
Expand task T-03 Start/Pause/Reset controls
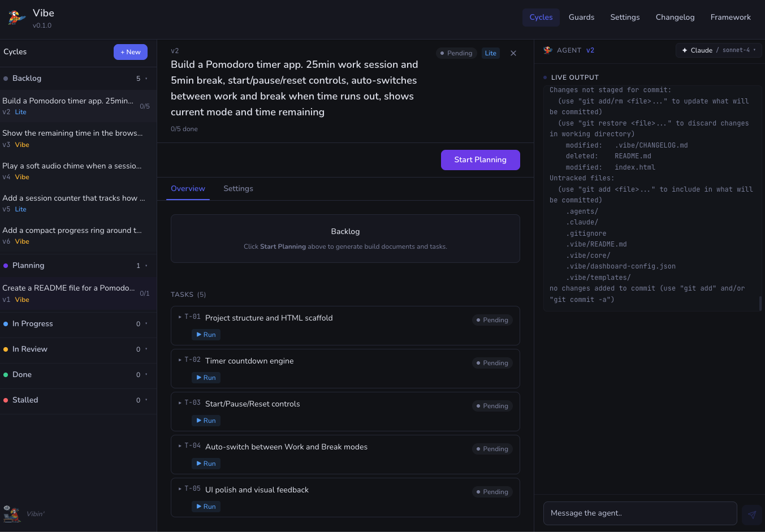(x=180, y=403)
